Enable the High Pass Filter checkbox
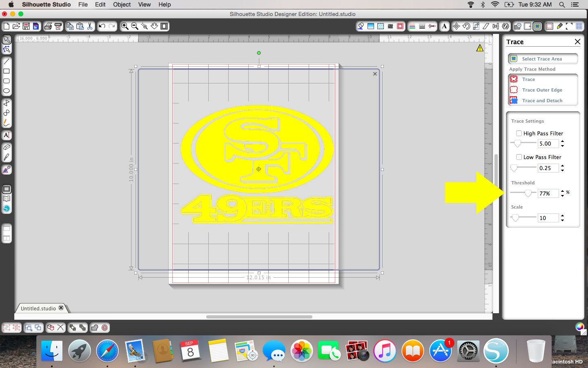Viewport: 588px width, 368px height. click(x=519, y=133)
